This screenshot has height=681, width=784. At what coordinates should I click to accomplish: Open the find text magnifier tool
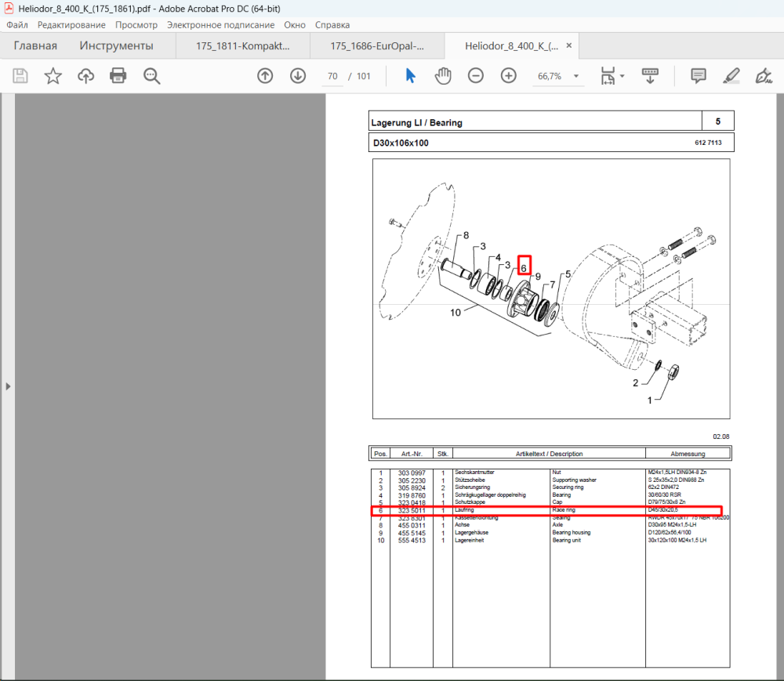point(151,76)
